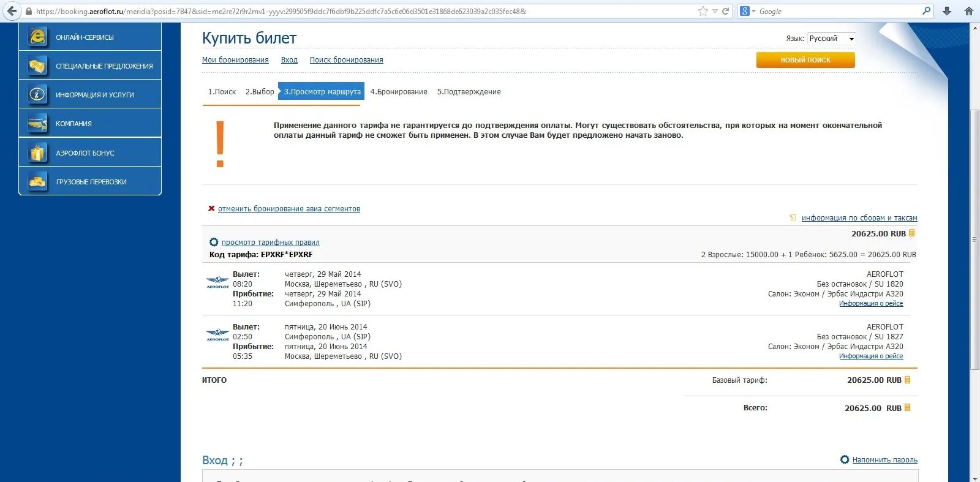
Task: Click the Купить билет heading
Action: [249, 38]
